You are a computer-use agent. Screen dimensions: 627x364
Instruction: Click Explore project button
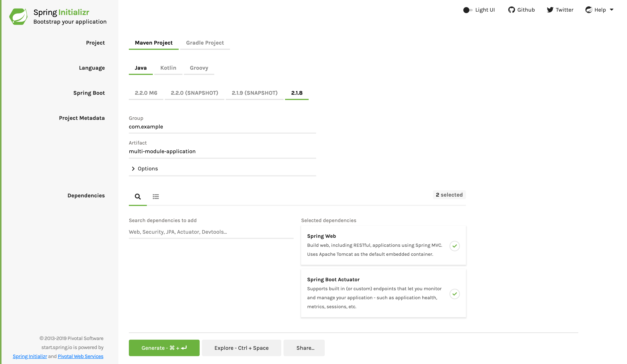tap(241, 348)
